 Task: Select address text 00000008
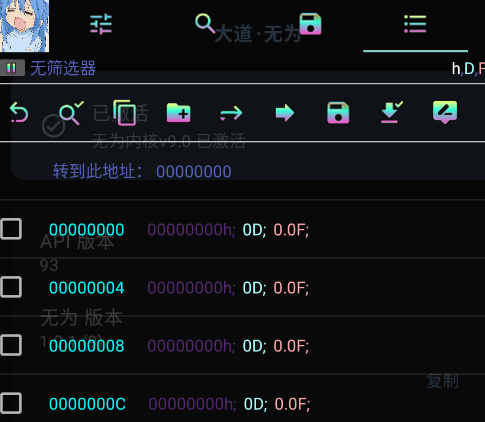click(87, 346)
